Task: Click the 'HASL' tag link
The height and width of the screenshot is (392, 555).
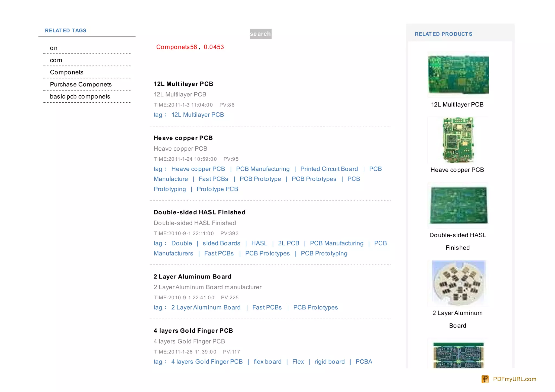Action: [259, 243]
